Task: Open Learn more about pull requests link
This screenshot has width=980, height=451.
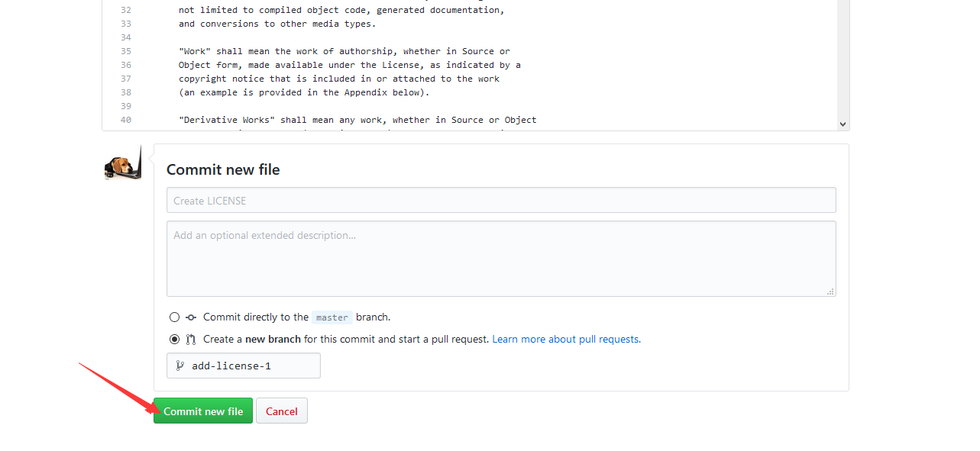Action: click(x=565, y=339)
